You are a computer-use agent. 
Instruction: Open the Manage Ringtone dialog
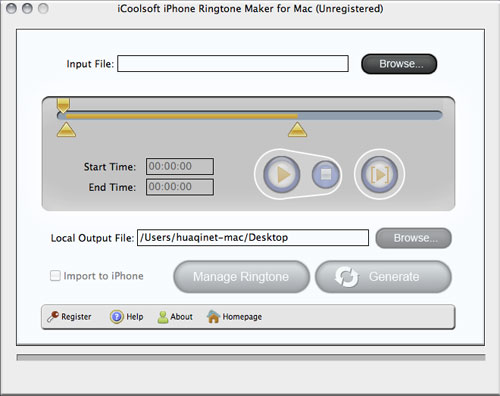(241, 277)
